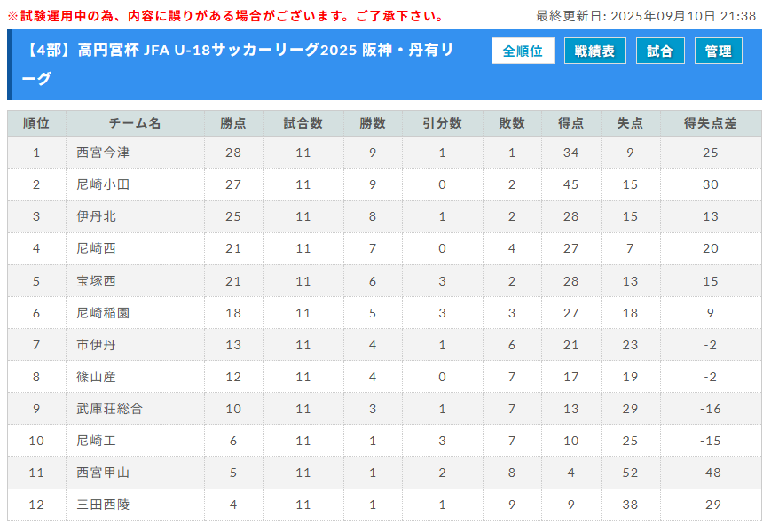Click team name 三田西陵
The image size is (771, 532).
103,505
